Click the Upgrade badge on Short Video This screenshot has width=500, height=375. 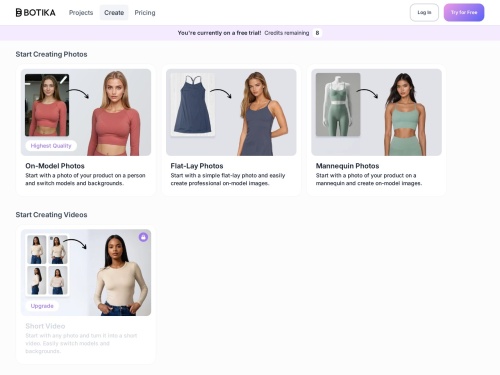(42, 306)
